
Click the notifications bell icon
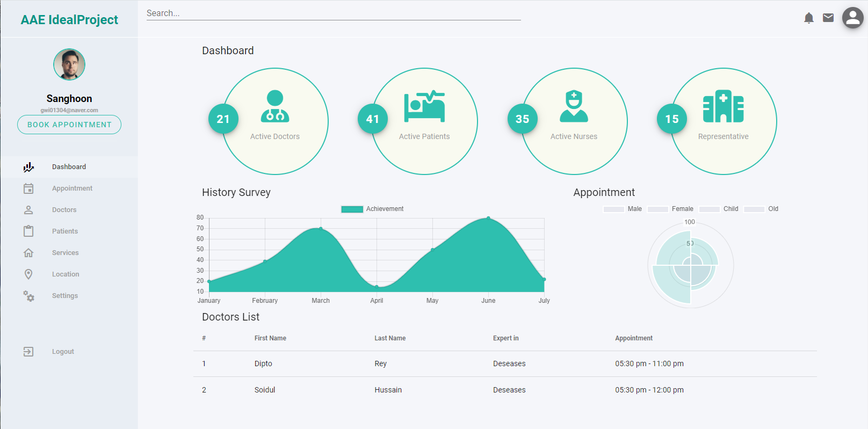coord(809,18)
